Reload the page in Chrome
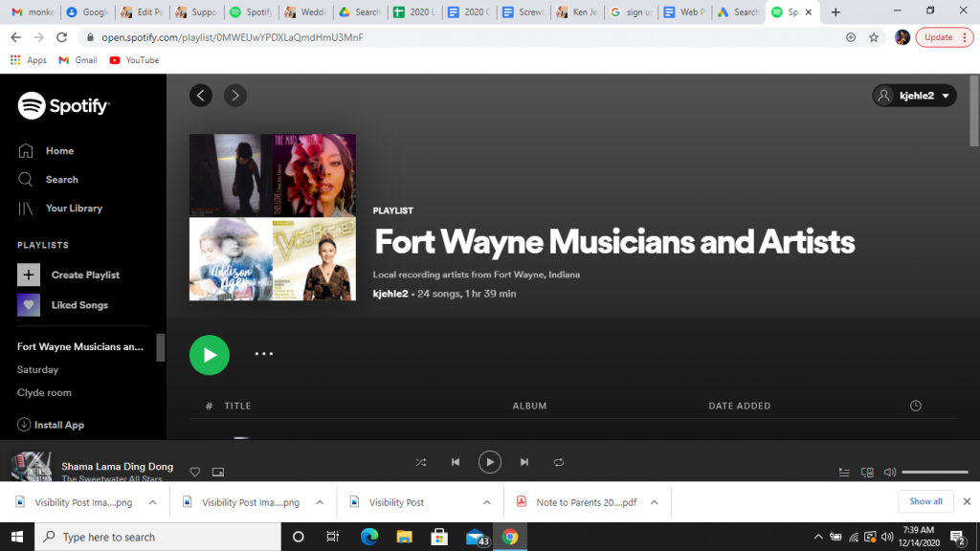 (61, 37)
